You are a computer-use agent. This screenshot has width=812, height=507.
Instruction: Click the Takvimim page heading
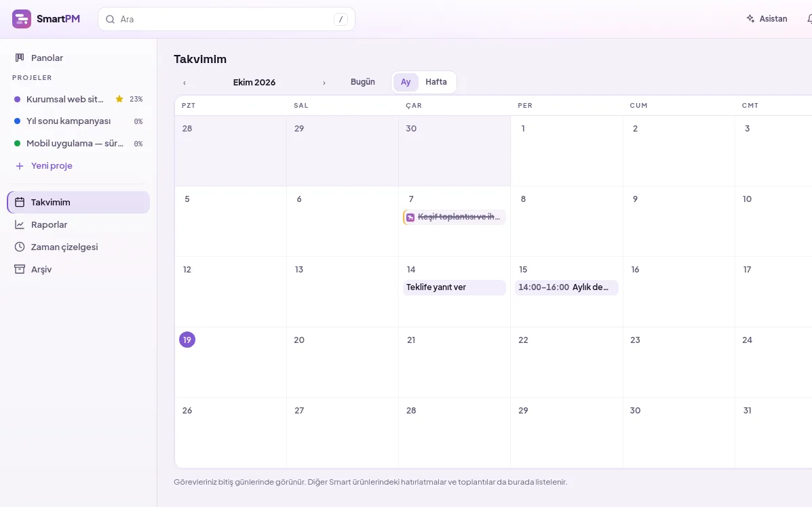coord(200,59)
